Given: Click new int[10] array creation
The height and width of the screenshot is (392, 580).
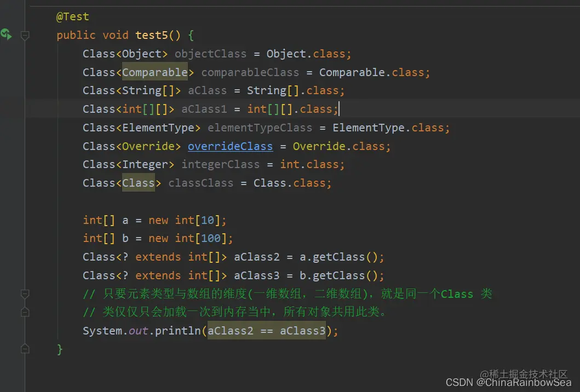Looking at the screenshot, I should click(x=184, y=220).
